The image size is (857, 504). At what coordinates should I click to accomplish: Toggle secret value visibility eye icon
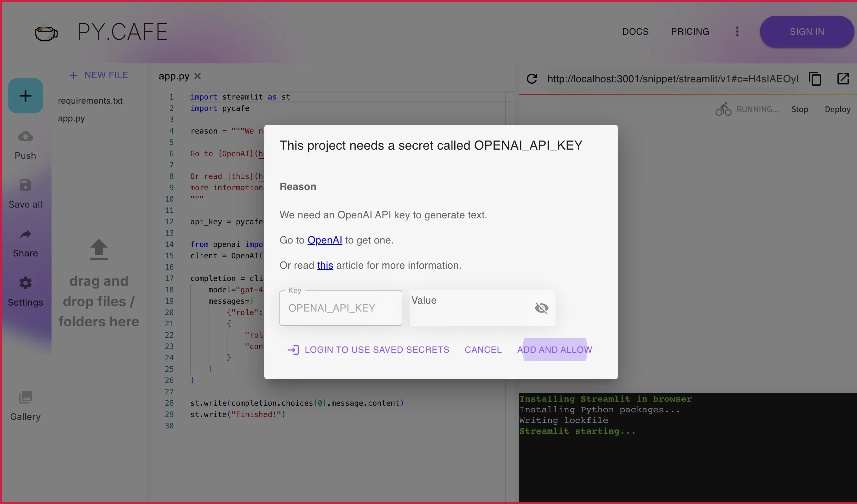(541, 308)
